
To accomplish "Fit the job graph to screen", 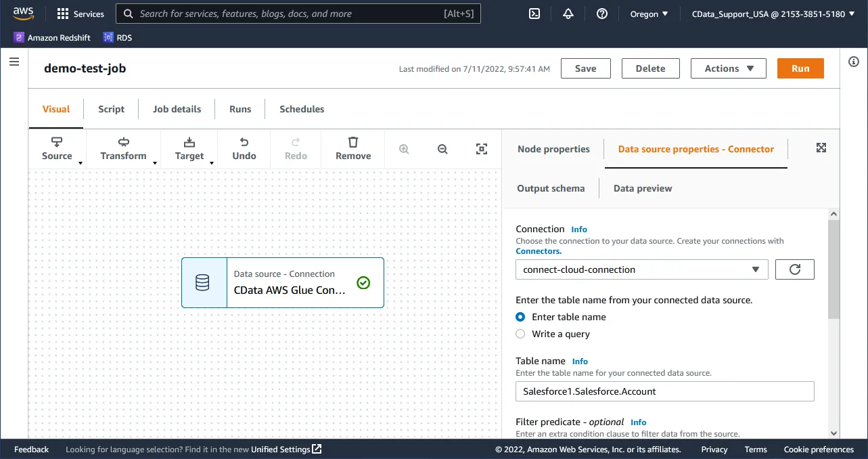I will pyautogui.click(x=481, y=149).
